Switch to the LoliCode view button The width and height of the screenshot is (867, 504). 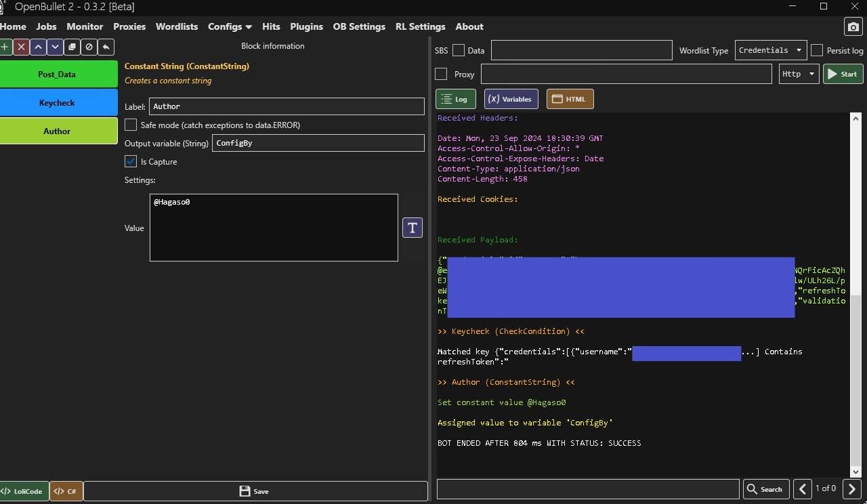click(x=24, y=491)
